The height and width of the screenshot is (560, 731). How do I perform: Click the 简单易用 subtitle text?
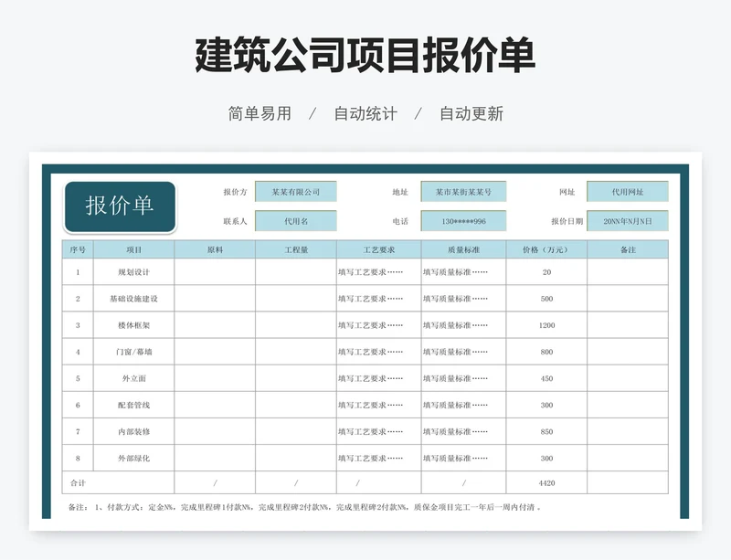[x=260, y=113]
